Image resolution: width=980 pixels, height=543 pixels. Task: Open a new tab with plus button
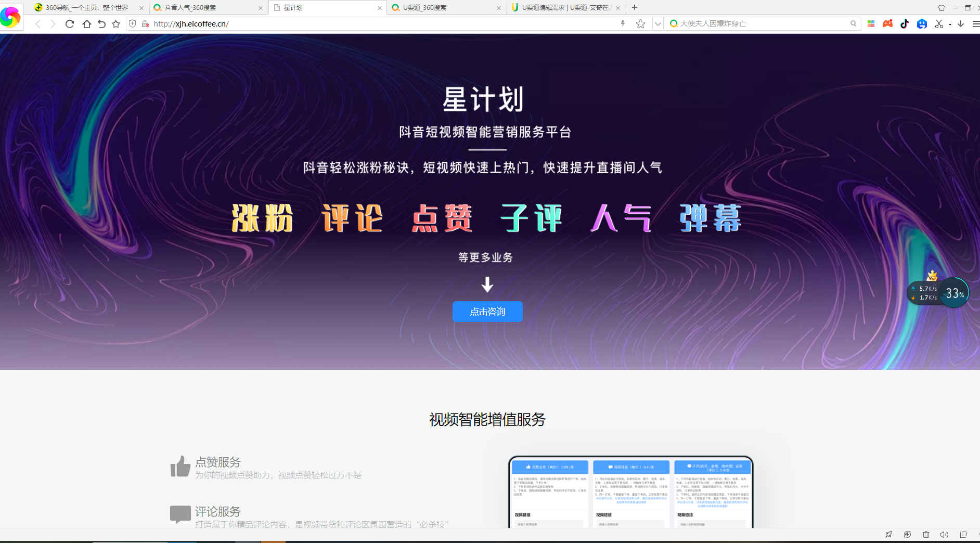[635, 7]
